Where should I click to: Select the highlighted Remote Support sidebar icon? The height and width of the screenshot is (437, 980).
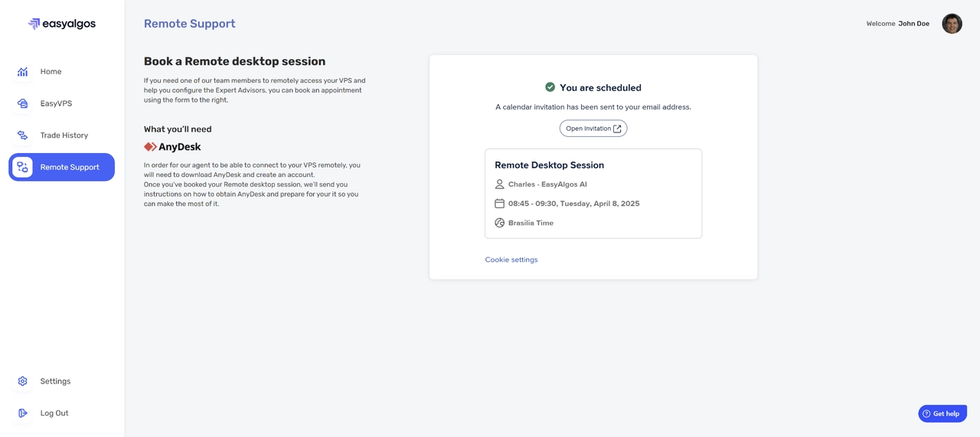[x=23, y=167]
